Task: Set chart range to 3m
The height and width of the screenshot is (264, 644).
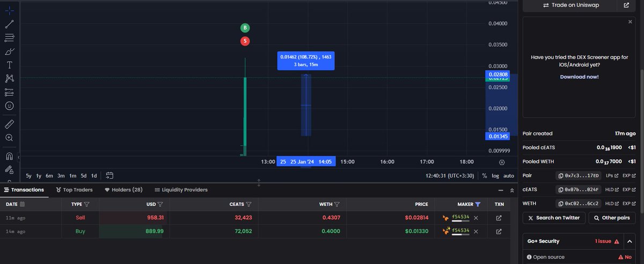Action: pyautogui.click(x=61, y=175)
